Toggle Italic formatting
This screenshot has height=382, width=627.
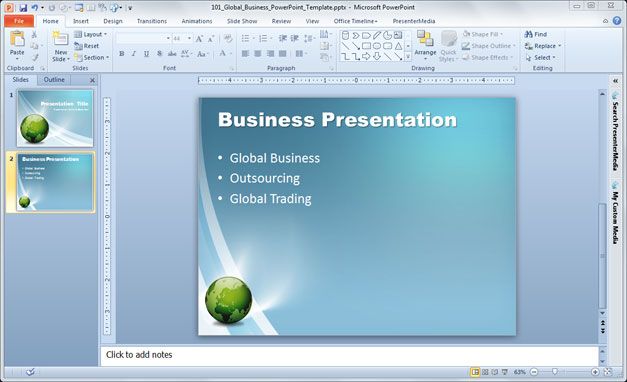coord(134,54)
